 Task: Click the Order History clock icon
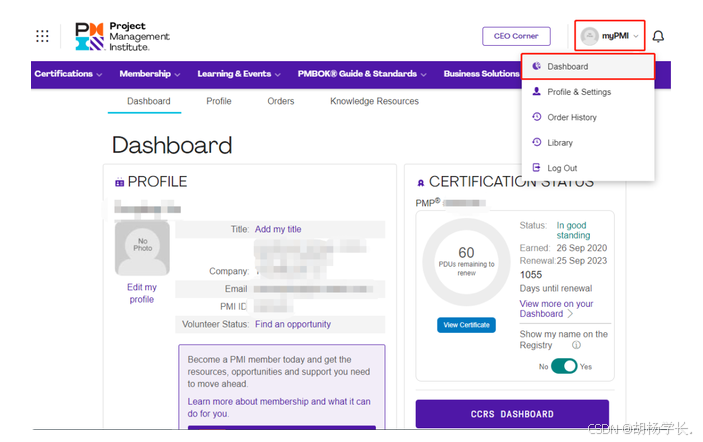pos(536,117)
